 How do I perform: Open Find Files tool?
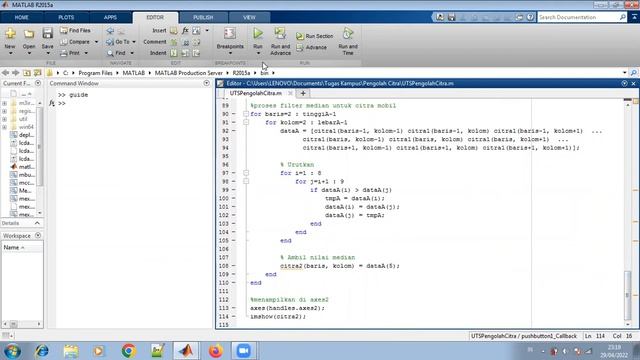pyautogui.click(x=75, y=31)
